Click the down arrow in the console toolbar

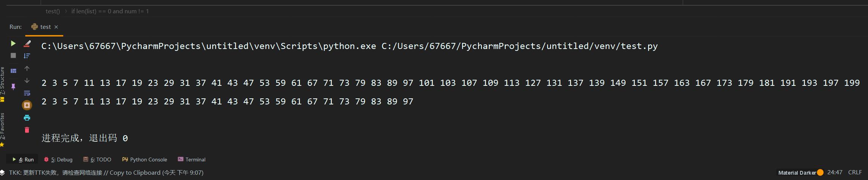(x=27, y=81)
